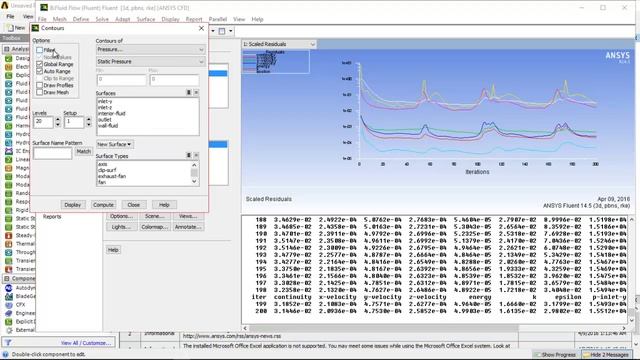Enable the Filled contours checkbox

pos(40,50)
